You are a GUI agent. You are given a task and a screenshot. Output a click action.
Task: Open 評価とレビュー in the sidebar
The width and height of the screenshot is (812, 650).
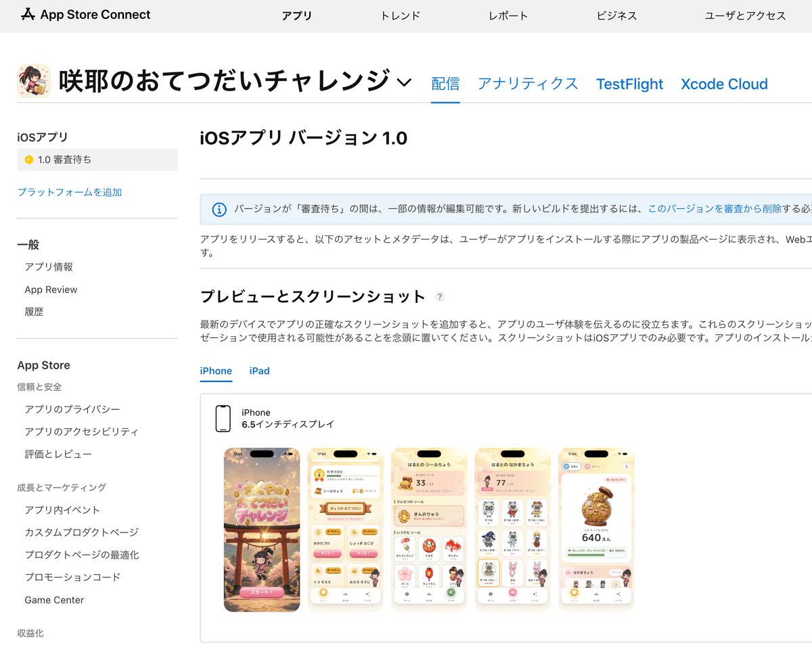coord(58,454)
